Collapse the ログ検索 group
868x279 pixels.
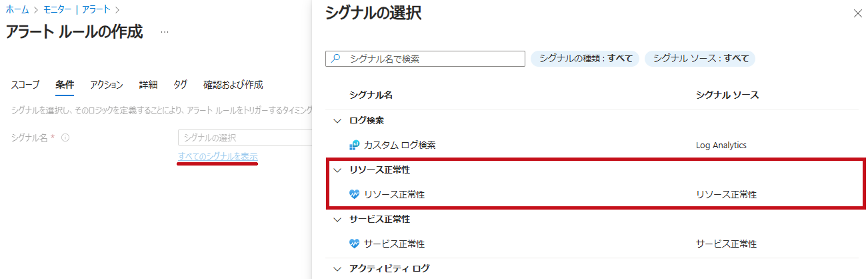click(x=337, y=121)
